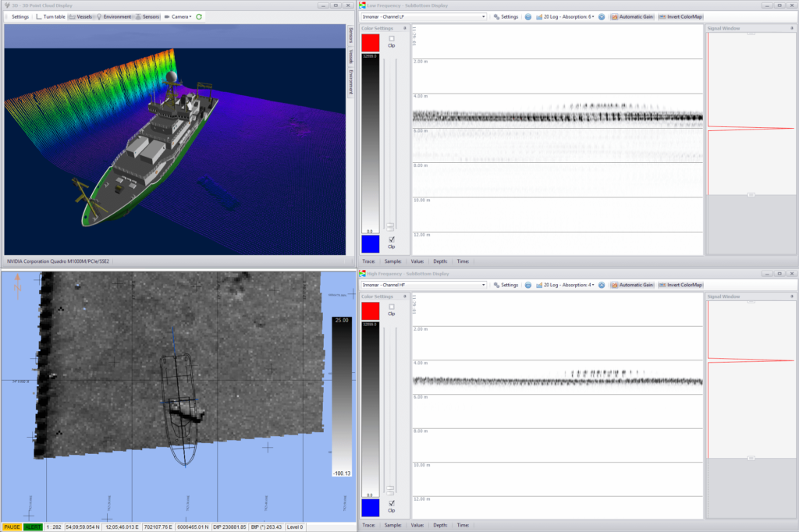Open the 20 Log - Absorption: 6 dropdown
The height and width of the screenshot is (532, 799).
(565, 17)
